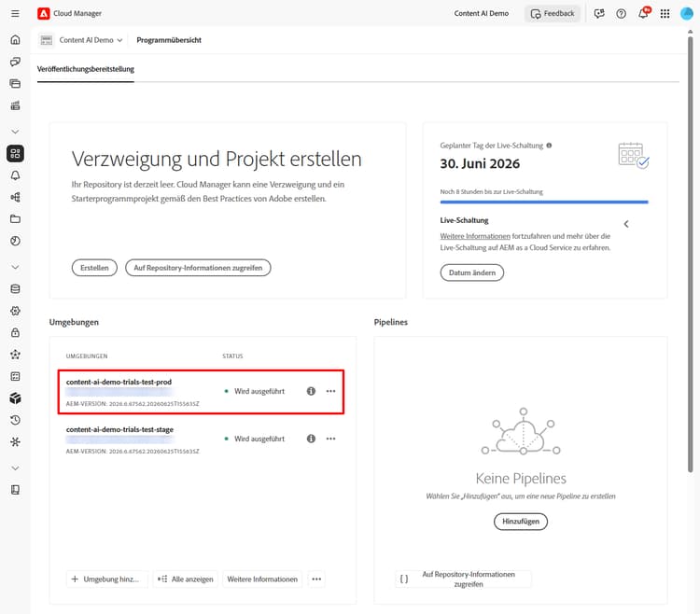Open the folder sidebar icon

tap(15, 219)
